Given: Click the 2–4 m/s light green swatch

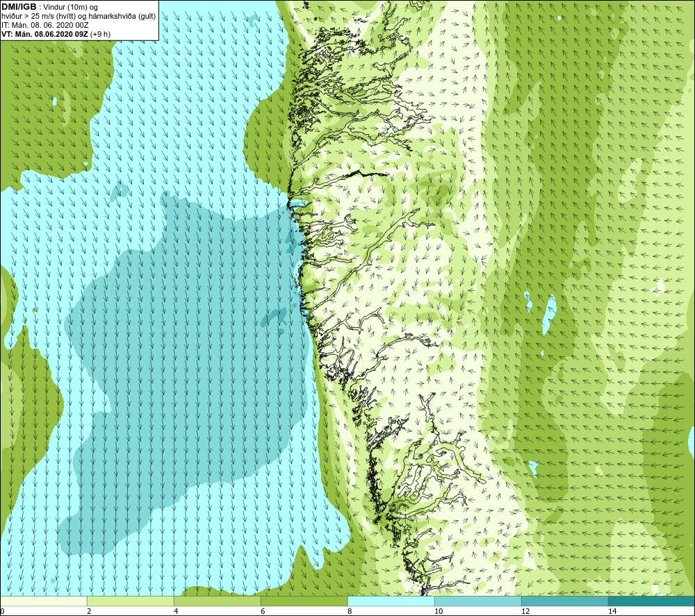Looking at the screenshot, I should (x=131, y=601).
